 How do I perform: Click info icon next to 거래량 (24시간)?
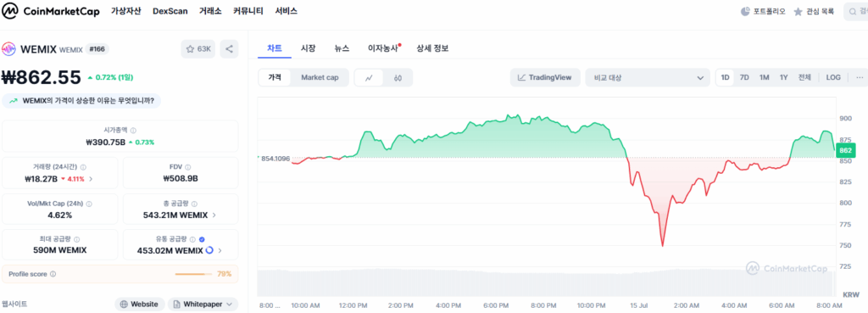point(84,167)
